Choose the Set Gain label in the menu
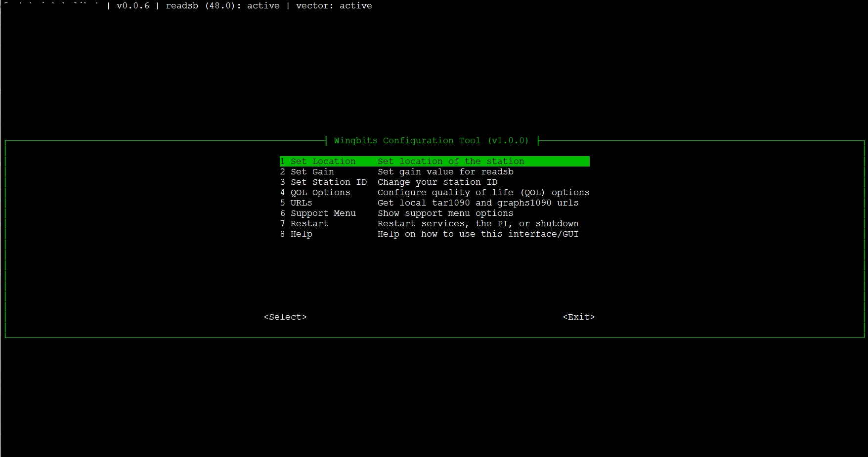 (x=312, y=172)
